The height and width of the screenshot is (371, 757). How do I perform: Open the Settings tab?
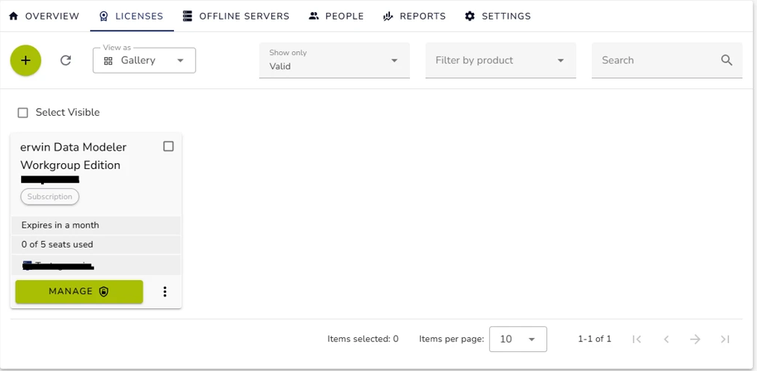click(498, 16)
